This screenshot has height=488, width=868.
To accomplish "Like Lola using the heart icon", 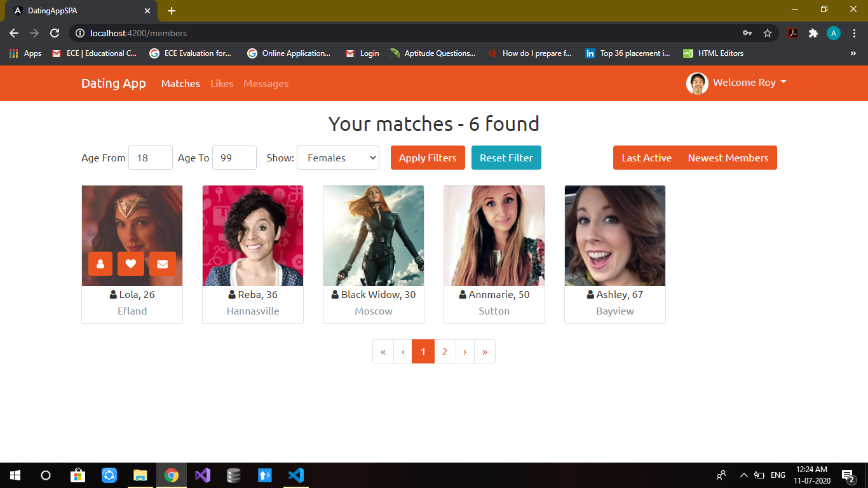I will pyautogui.click(x=131, y=264).
